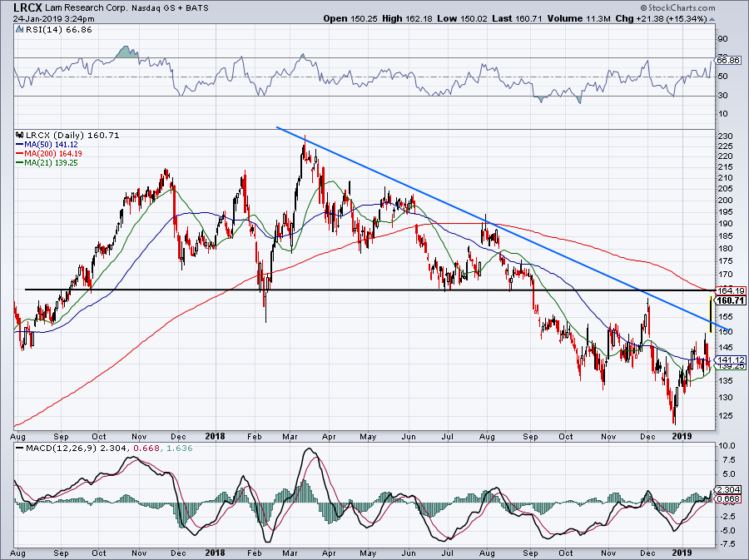Viewport: 749px width, 560px height.
Task: Click the 139.25 green MA price tag on right axis
Action: click(731, 366)
